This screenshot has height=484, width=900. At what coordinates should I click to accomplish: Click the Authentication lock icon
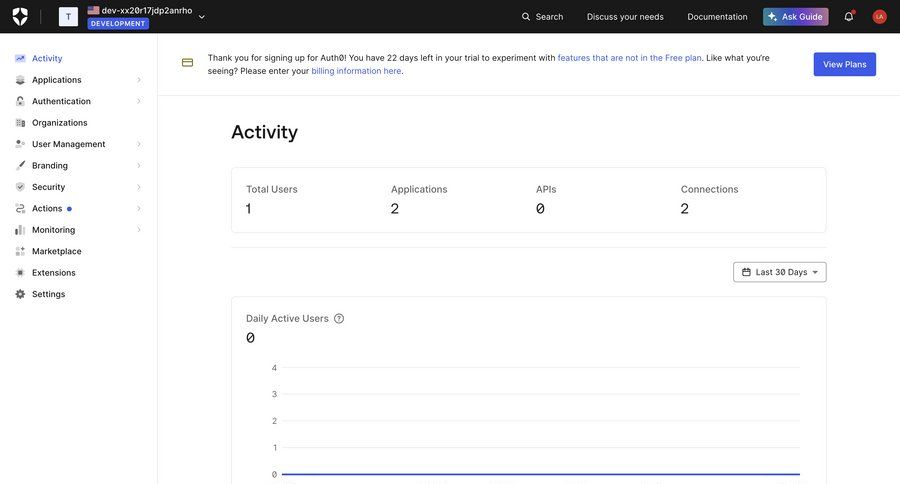point(20,101)
